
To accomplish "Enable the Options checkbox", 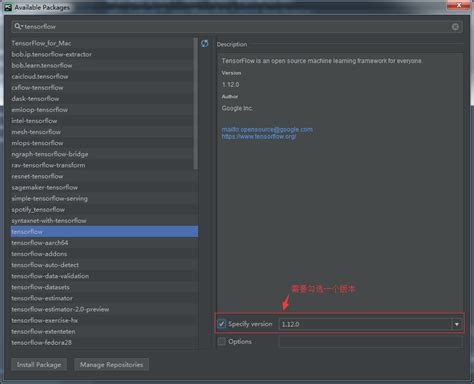I will [221, 341].
